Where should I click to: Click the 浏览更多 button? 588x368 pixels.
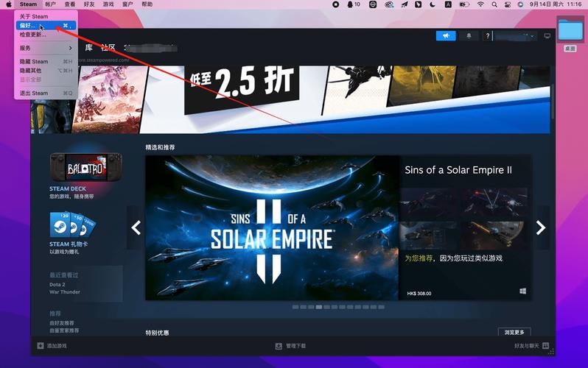coord(514,332)
